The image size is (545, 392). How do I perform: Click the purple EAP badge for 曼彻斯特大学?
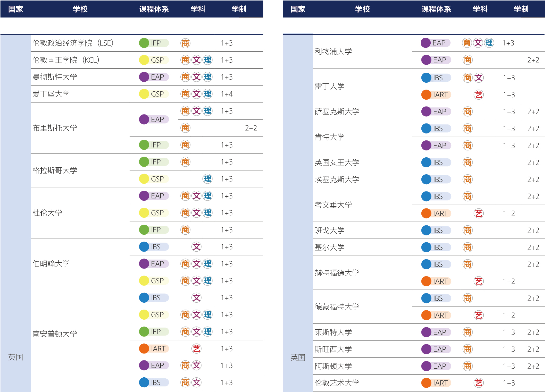tap(154, 77)
